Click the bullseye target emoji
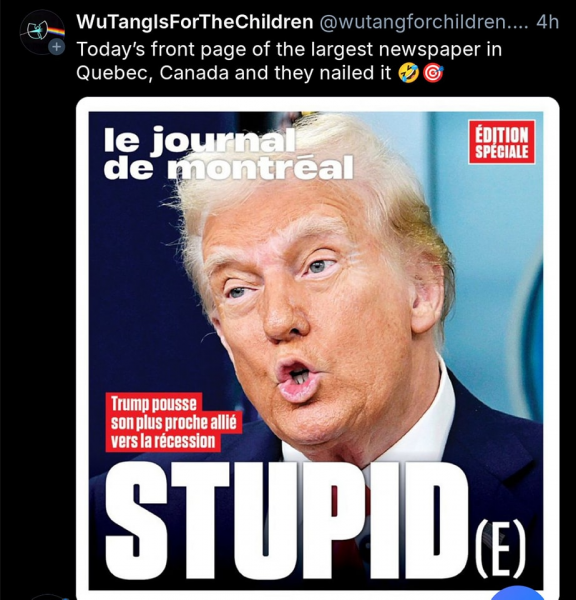The height and width of the screenshot is (600, 576). [x=433, y=73]
